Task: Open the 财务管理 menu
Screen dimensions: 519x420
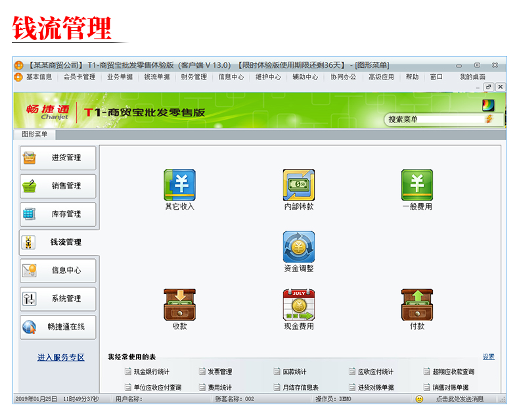Action: 194,77
